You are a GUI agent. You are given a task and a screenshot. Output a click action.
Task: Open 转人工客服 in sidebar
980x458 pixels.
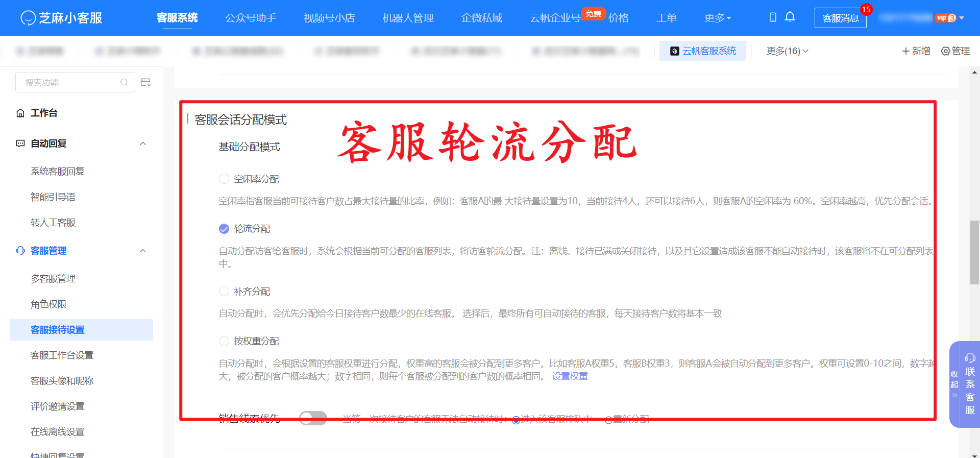click(x=53, y=222)
